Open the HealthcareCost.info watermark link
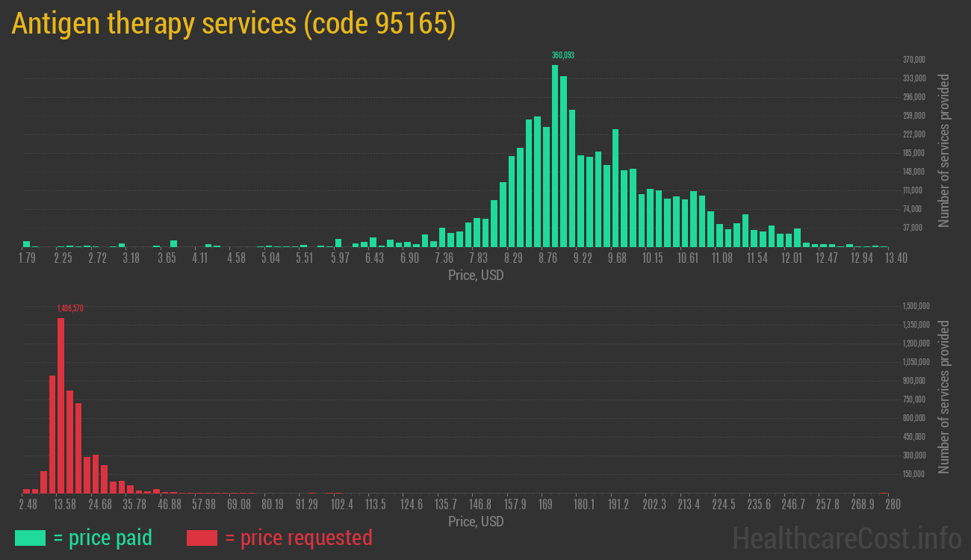The height and width of the screenshot is (560, 971). 846,538
